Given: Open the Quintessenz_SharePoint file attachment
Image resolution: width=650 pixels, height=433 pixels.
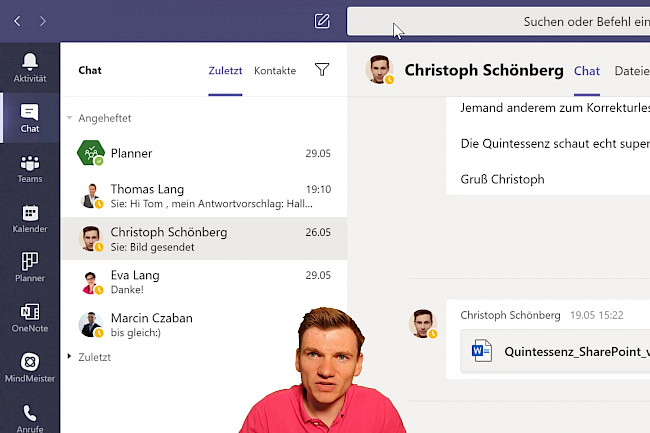Looking at the screenshot, I should coord(555,351).
